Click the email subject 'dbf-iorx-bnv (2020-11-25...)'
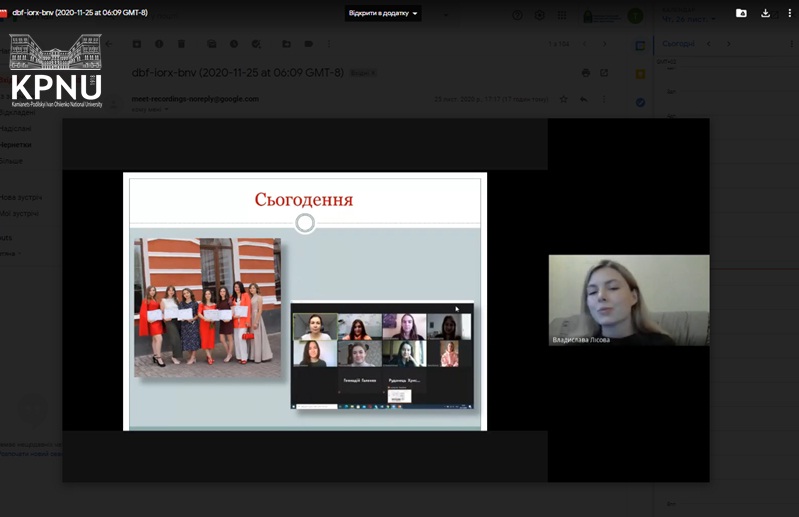 tap(238, 73)
